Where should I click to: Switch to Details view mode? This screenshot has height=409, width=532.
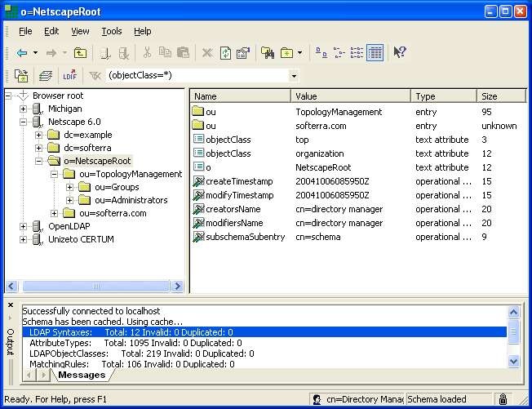(x=375, y=53)
